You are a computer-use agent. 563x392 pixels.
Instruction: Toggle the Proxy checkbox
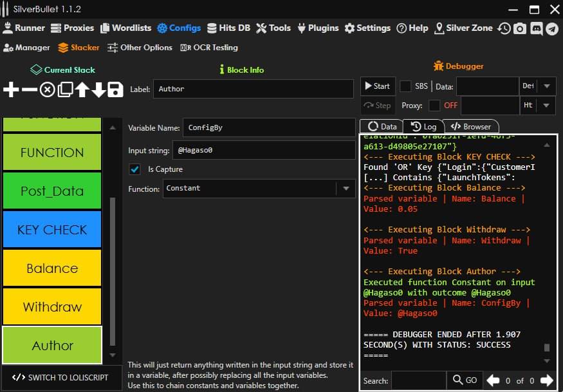(435, 106)
